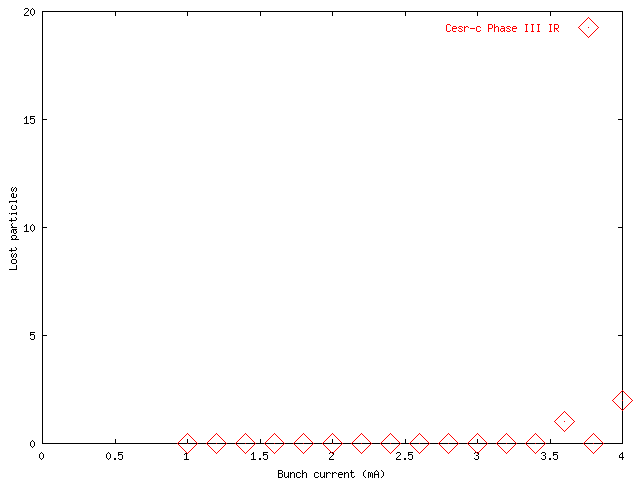Select the data point at 3.6 mA with one lost particle

coord(564,422)
